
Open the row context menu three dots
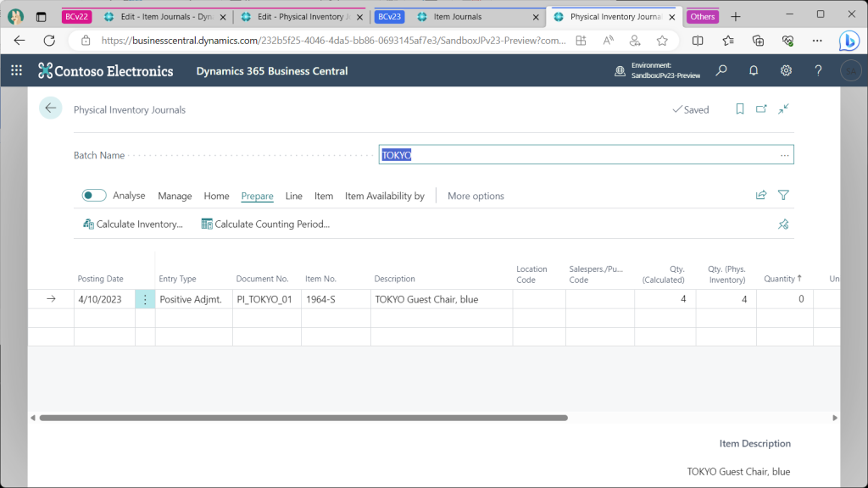pyautogui.click(x=145, y=299)
